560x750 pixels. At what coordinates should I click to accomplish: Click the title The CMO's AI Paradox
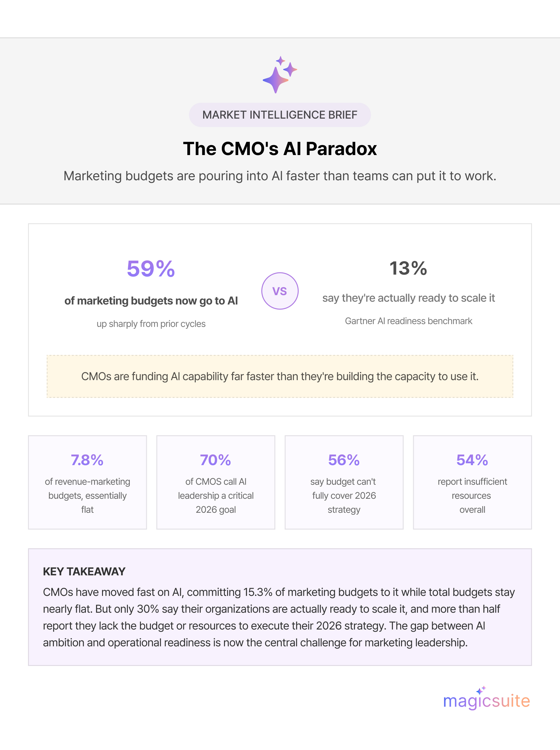280,149
